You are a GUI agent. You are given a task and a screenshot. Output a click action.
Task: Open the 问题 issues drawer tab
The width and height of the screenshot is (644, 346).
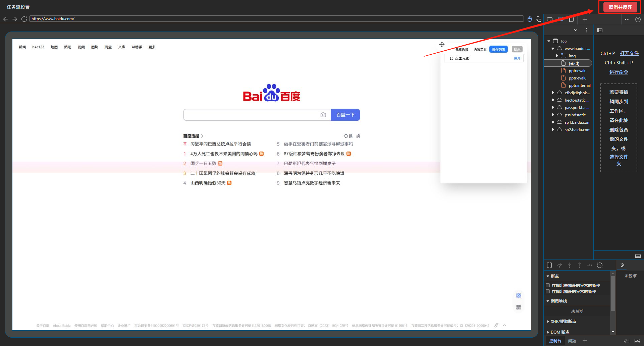pyautogui.click(x=572, y=341)
